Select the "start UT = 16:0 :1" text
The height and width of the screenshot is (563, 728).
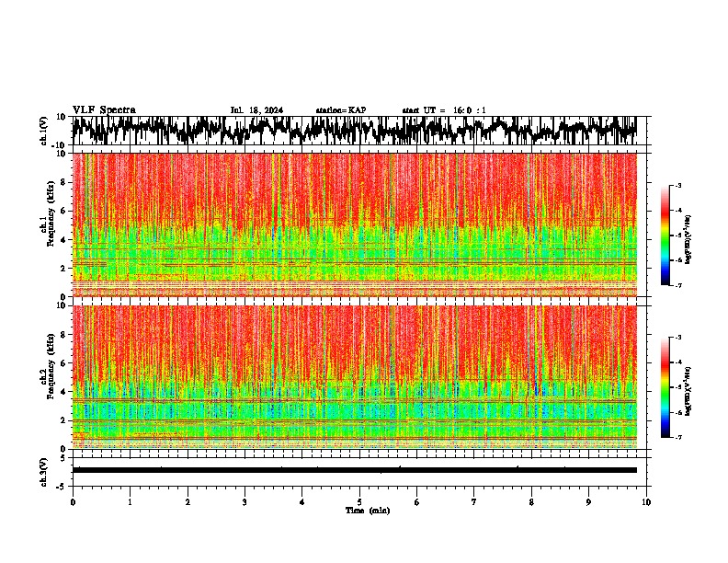click(444, 110)
